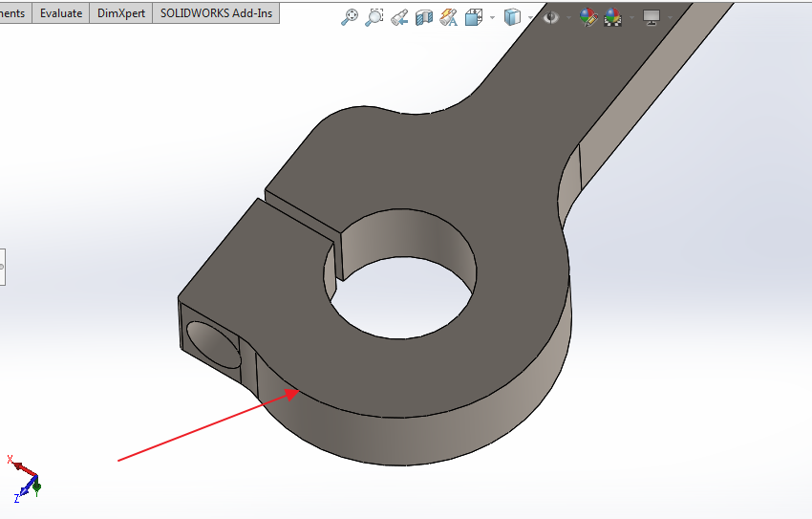Switch to the Evaluate tab
This screenshot has width=812, height=519.
pyautogui.click(x=61, y=13)
